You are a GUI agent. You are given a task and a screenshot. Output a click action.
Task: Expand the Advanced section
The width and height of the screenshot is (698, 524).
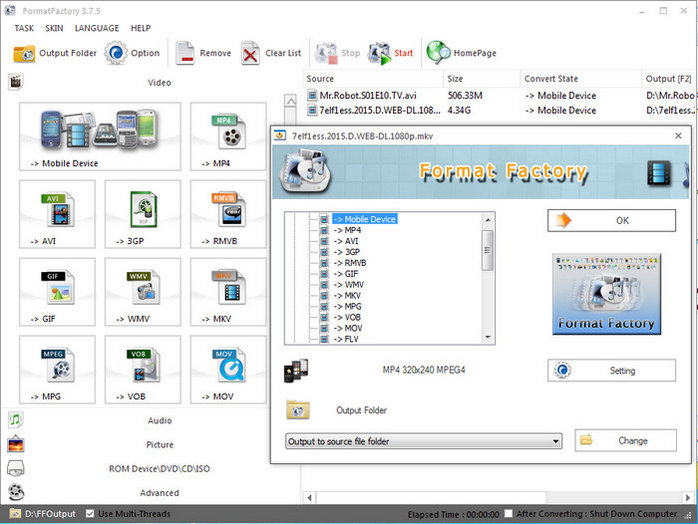point(159,493)
